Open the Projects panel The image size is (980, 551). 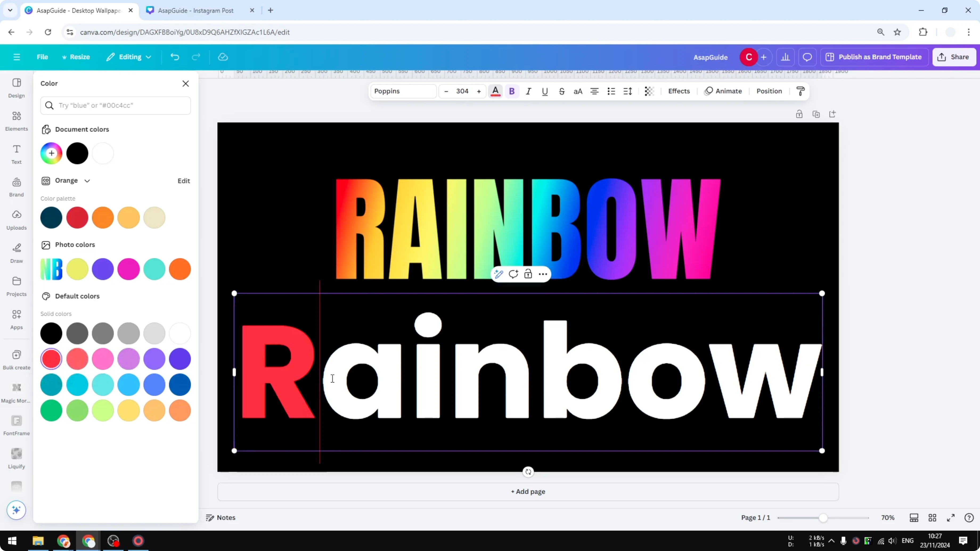(x=16, y=286)
